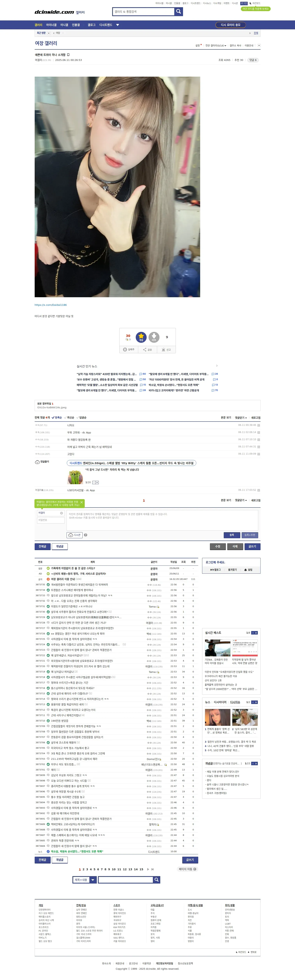Click the gallery search input at top

pos(144,12)
